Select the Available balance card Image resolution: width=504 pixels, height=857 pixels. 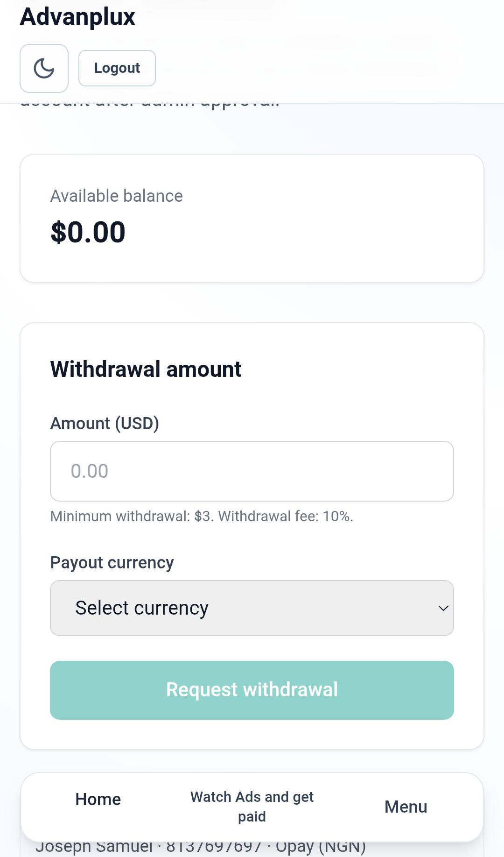(x=252, y=217)
